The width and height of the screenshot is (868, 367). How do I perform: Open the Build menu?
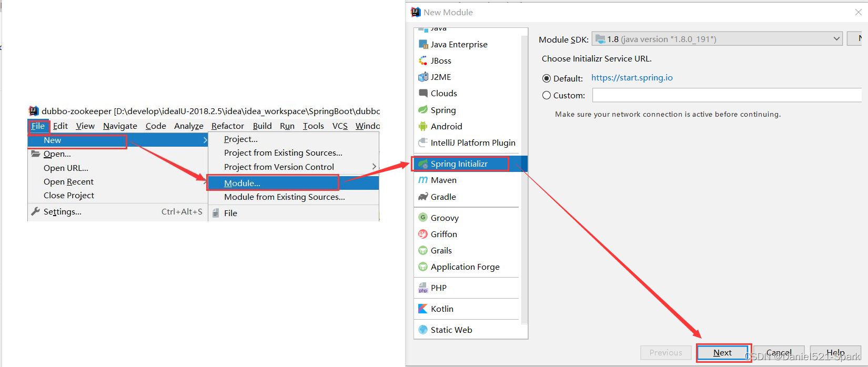[262, 126]
